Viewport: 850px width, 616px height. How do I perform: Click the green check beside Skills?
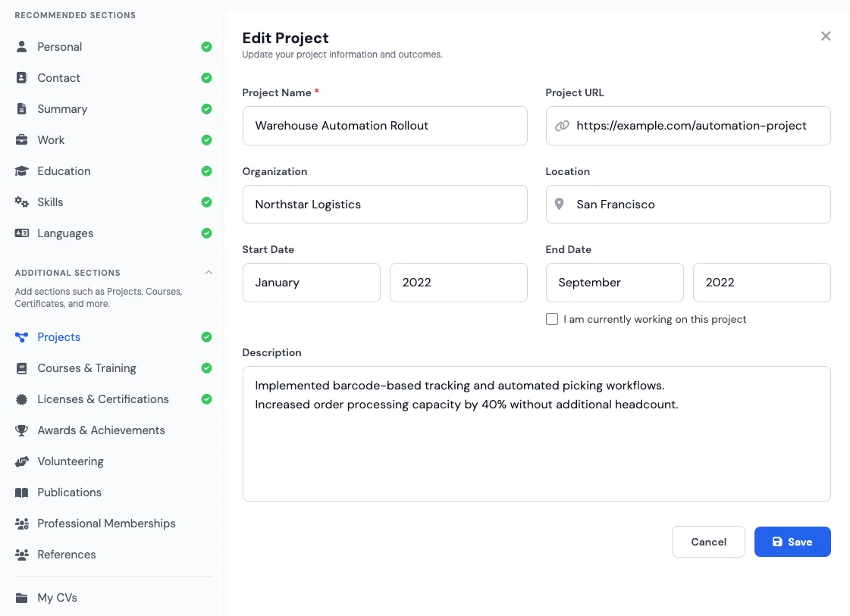pyautogui.click(x=206, y=202)
